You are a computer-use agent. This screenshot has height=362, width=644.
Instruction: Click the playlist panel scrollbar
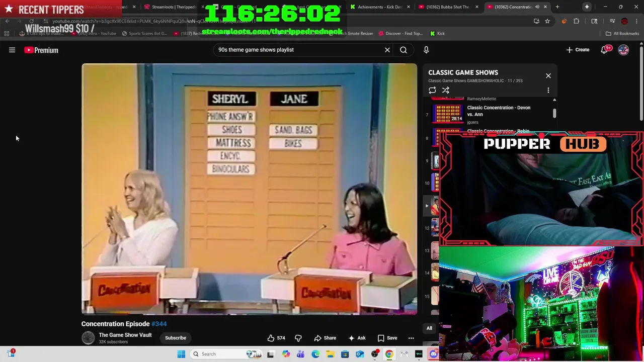point(555,113)
